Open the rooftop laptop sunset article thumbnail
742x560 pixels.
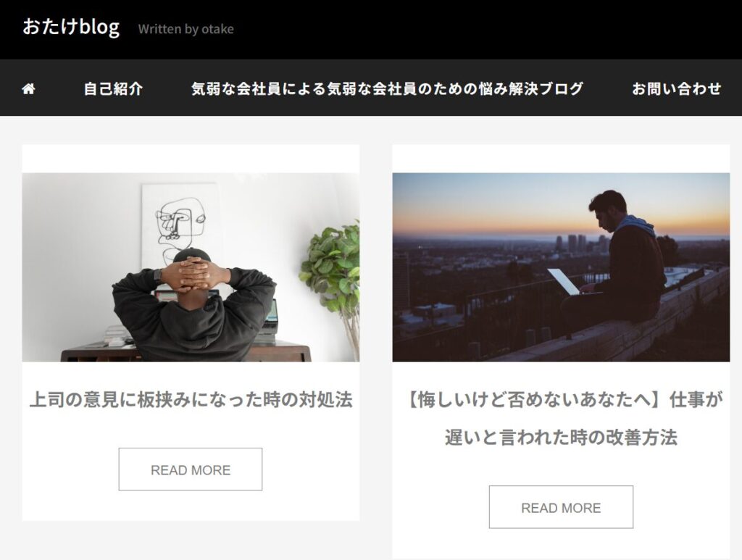click(x=561, y=267)
